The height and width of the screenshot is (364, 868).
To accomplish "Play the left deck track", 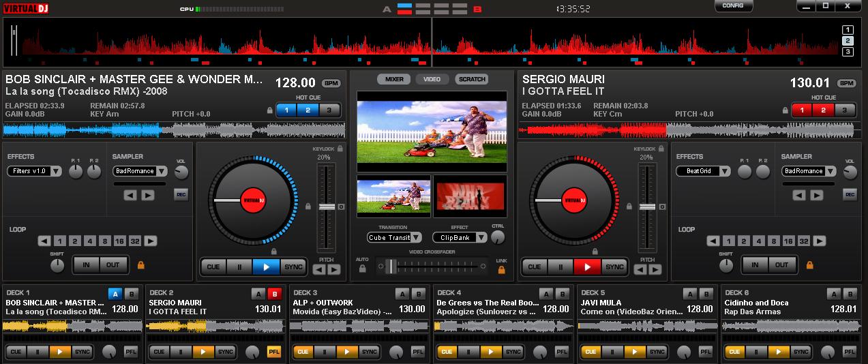I will pos(266,267).
